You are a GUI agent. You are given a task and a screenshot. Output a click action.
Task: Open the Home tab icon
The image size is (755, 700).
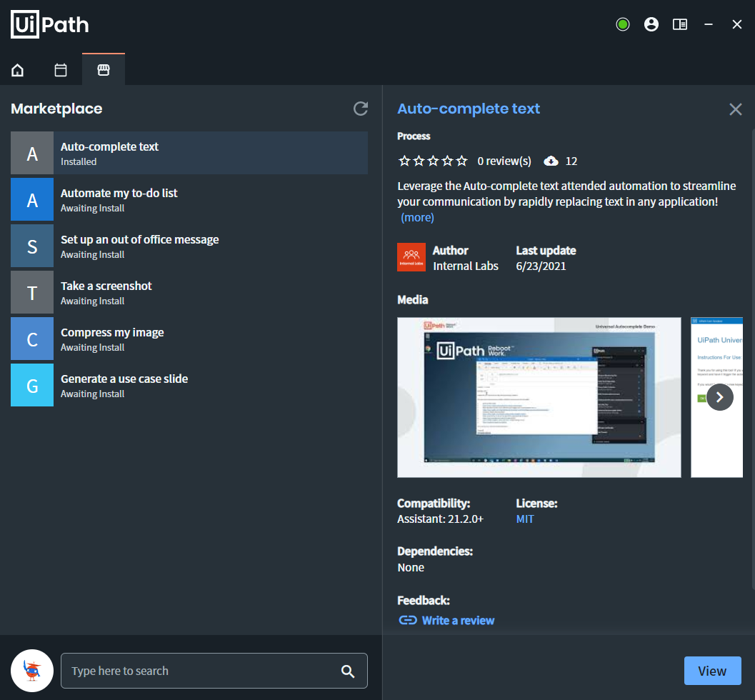click(17, 70)
